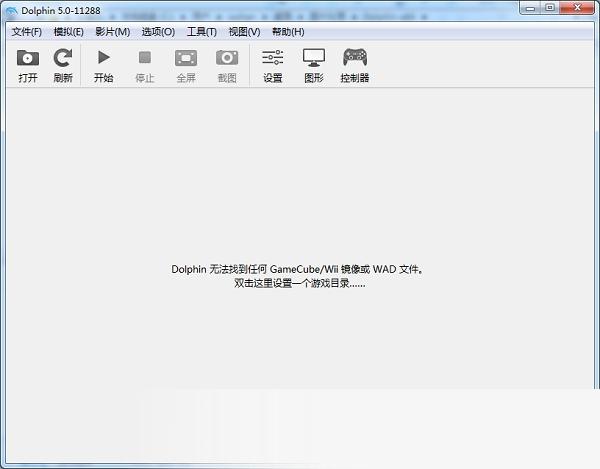
Task: Click the Dolphin logo in the title bar
Action: coord(11,11)
